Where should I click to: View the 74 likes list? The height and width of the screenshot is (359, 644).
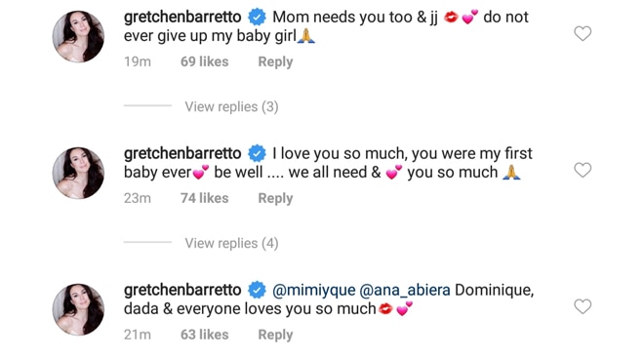[x=205, y=198]
